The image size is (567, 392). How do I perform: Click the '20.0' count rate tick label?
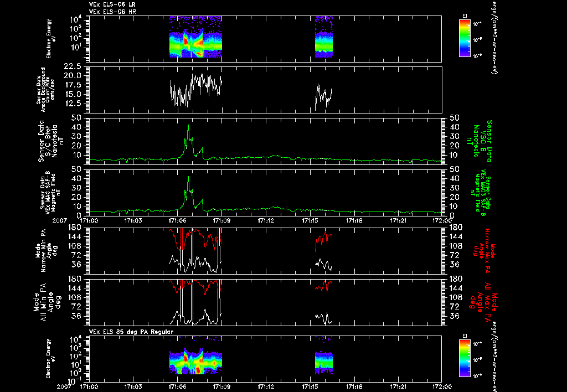click(73, 76)
